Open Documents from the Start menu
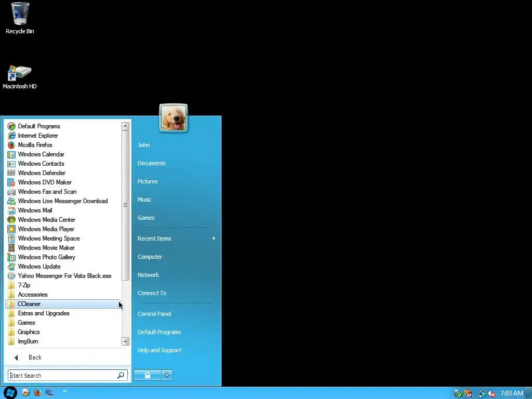 click(x=151, y=163)
